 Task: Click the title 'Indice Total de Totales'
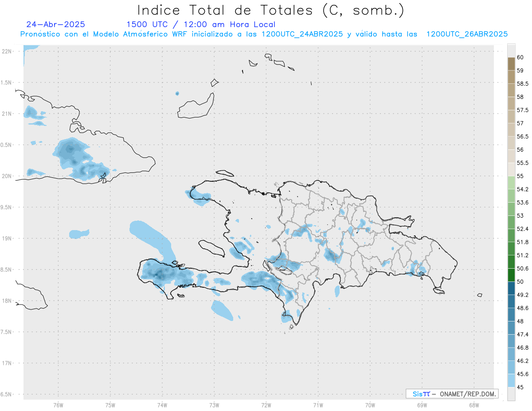pos(227,10)
